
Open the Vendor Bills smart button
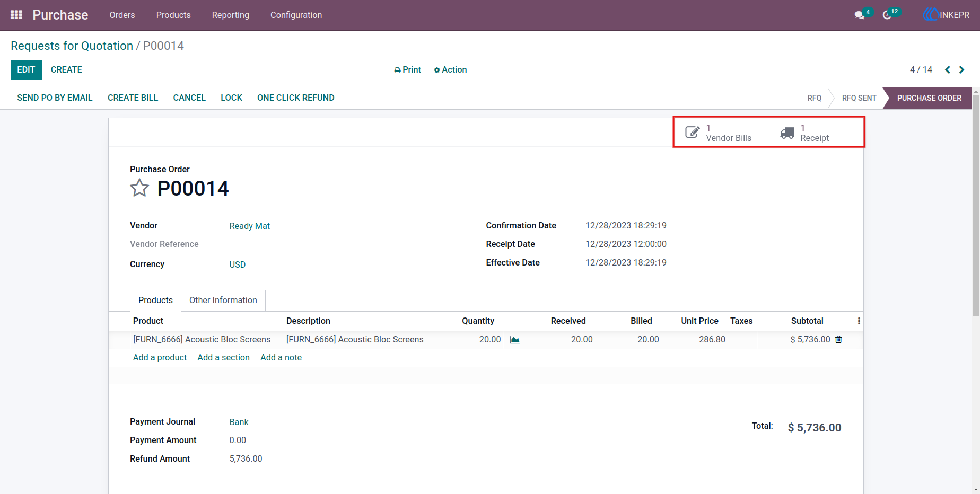pyautogui.click(x=721, y=133)
